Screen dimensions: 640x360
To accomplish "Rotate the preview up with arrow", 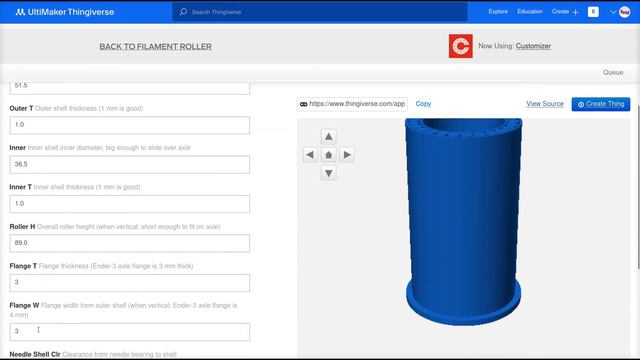I will pyautogui.click(x=329, y=136).
